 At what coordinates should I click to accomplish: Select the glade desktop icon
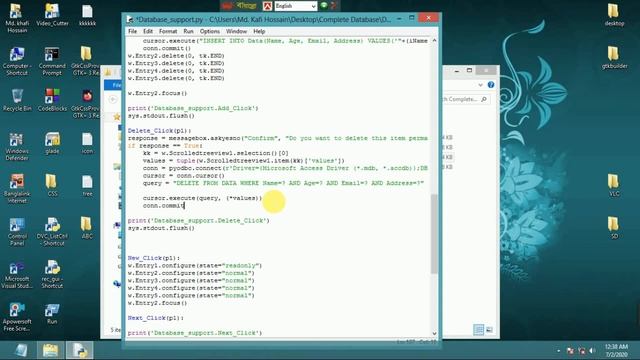point(52,143)
